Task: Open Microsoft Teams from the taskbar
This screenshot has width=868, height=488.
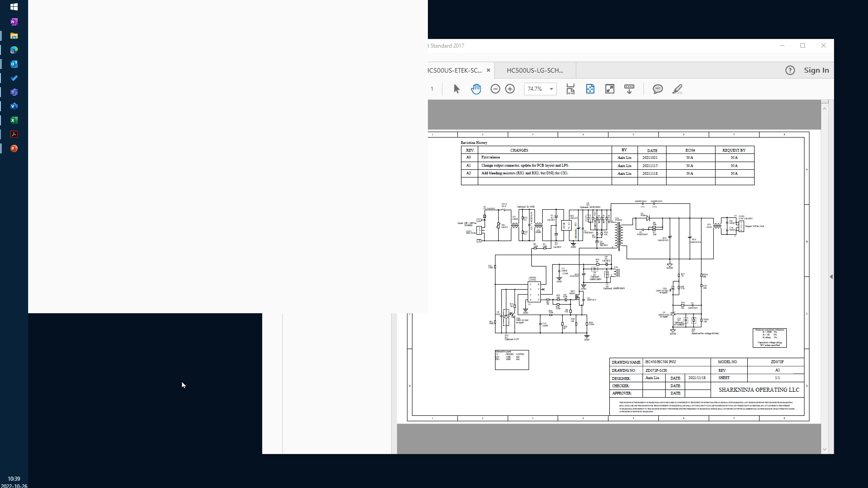Action: click(14, 92)
